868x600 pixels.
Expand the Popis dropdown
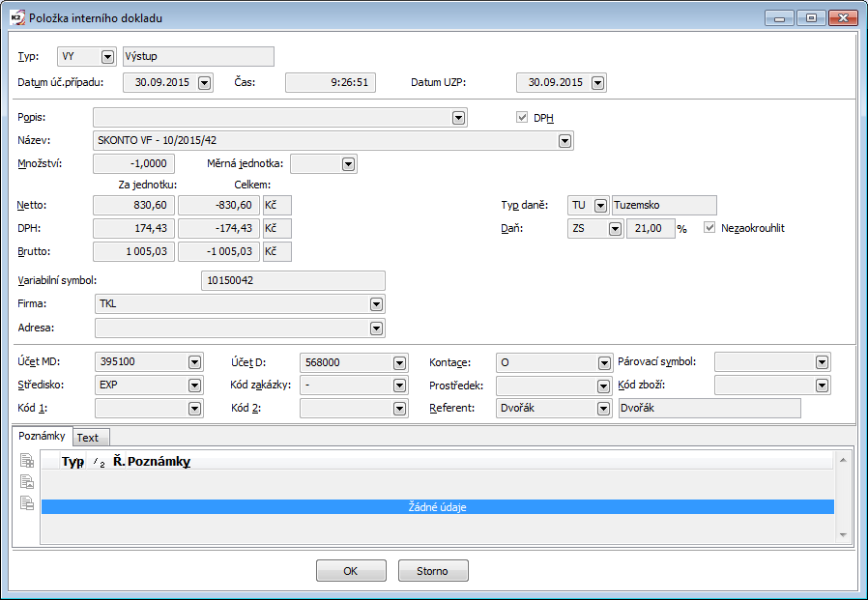coord(458,118)
